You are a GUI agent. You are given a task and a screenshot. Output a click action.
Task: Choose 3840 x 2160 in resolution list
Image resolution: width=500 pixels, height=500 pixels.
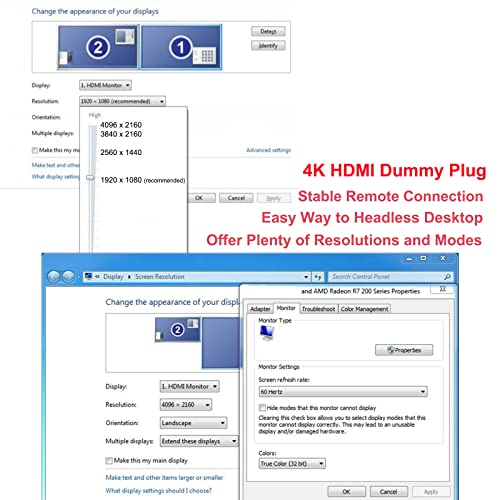pyautogui.click(x=121, y=134)
